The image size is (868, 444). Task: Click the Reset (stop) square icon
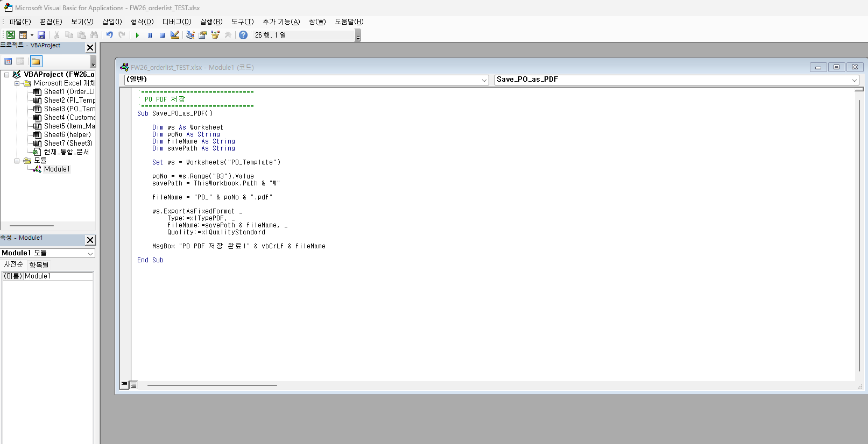162,35
